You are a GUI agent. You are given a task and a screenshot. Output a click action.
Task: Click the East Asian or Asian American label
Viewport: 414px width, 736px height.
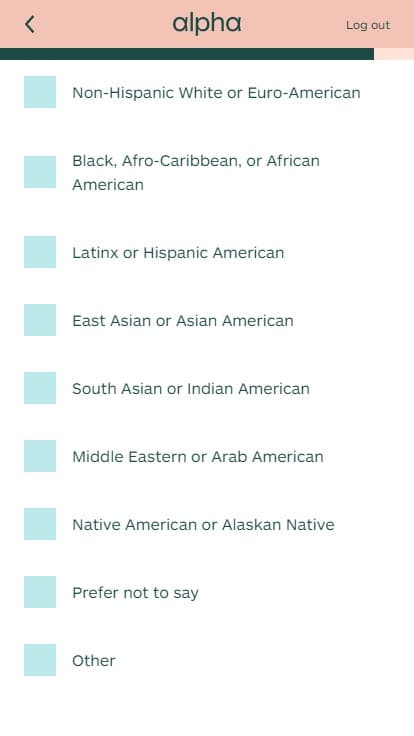(183, 321)
